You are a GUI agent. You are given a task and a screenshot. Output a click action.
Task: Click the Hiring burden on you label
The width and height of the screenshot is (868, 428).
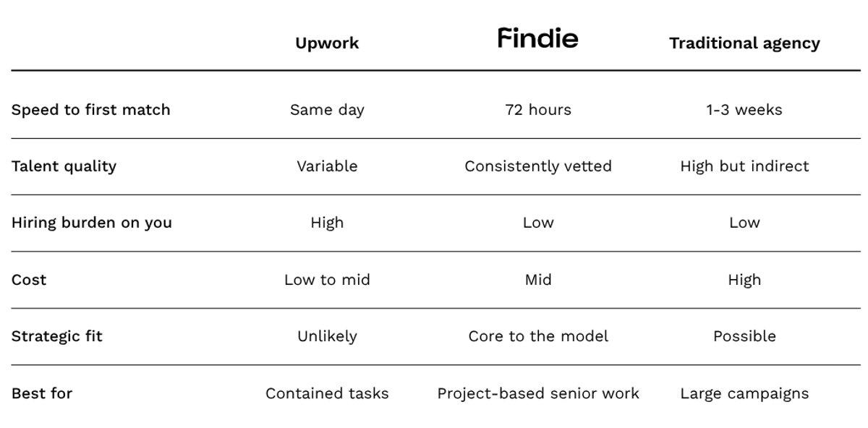click(91, 223)
